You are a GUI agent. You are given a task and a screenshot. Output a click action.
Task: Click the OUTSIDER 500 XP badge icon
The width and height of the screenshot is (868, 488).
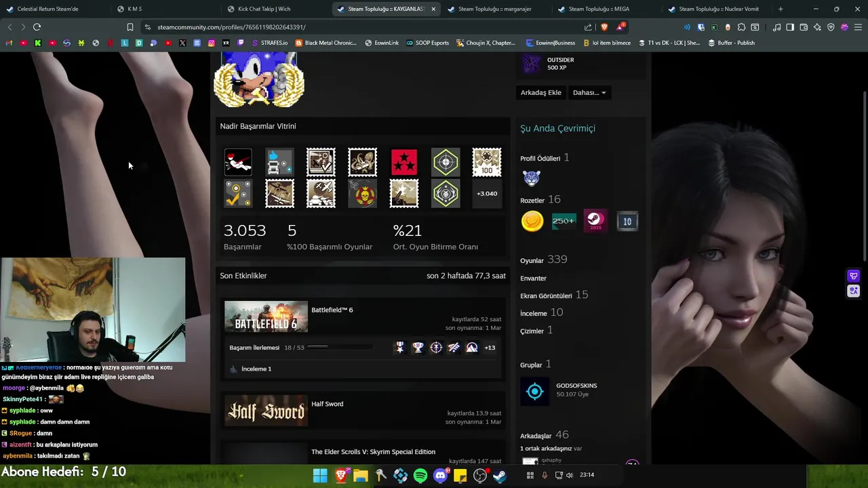click(532, 64)
